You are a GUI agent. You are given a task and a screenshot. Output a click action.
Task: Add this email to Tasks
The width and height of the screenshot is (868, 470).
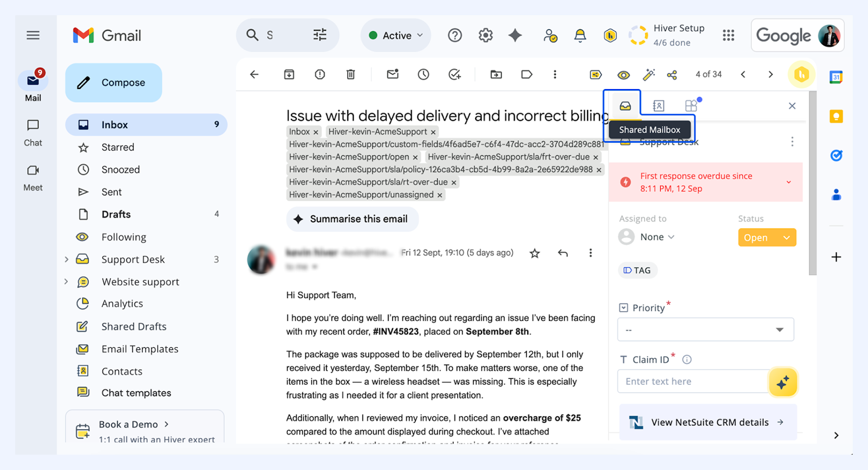coord(455,74)
